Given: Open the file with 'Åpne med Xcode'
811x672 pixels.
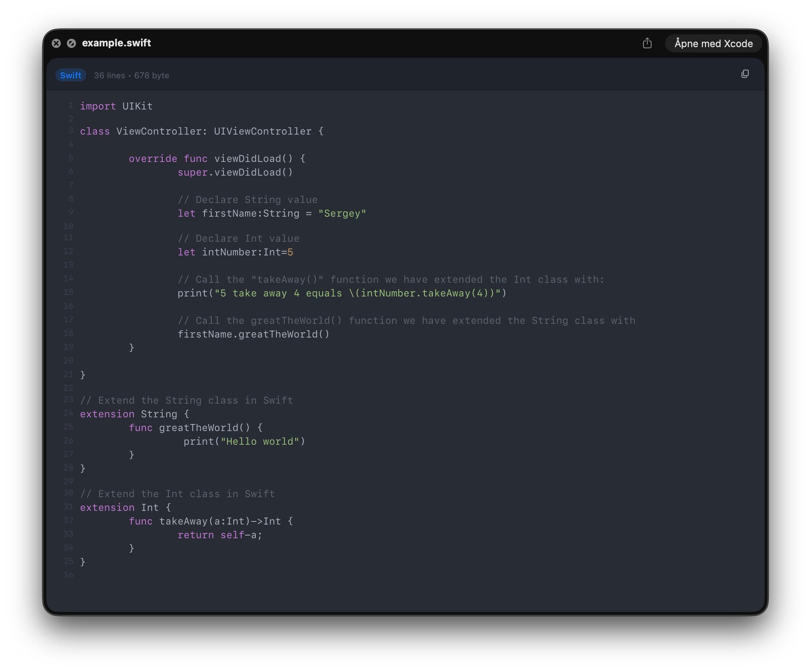Looking at the screenshot, I should pyautogui.click(x=713, y=43).
